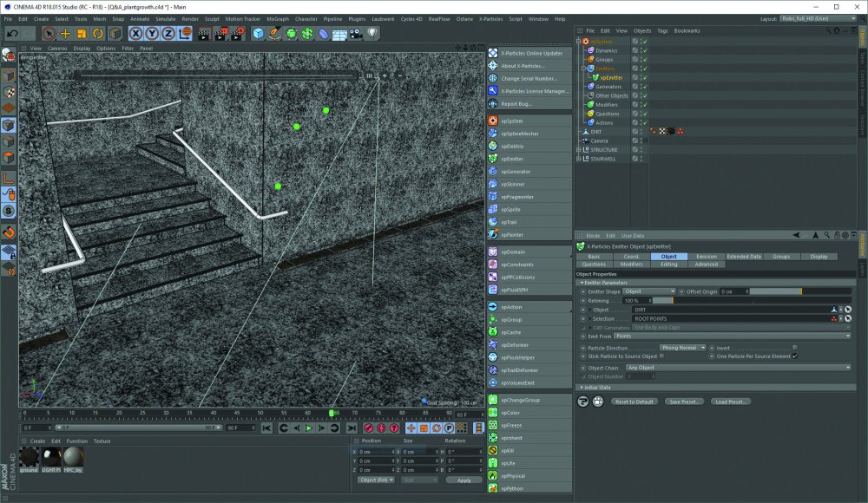This screenshot has height=503, width=868.
Task: Click the Load Preset button
Action: pyautogui.click(x=731, y=402)
